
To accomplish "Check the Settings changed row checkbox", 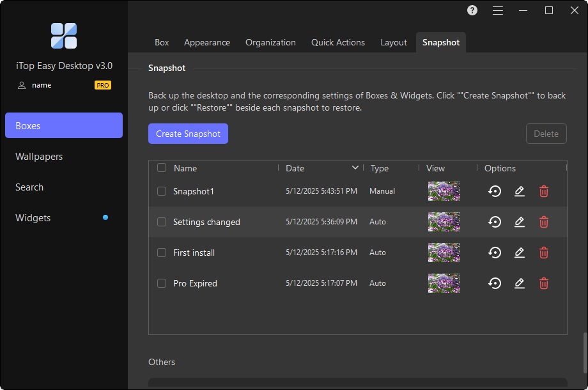I will point(162,222).
